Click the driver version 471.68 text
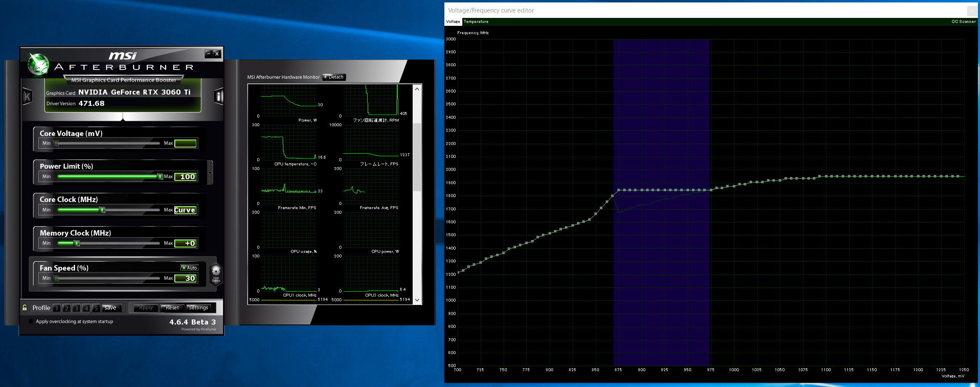Screen dimensions: 980x387 tap(91, 103)
